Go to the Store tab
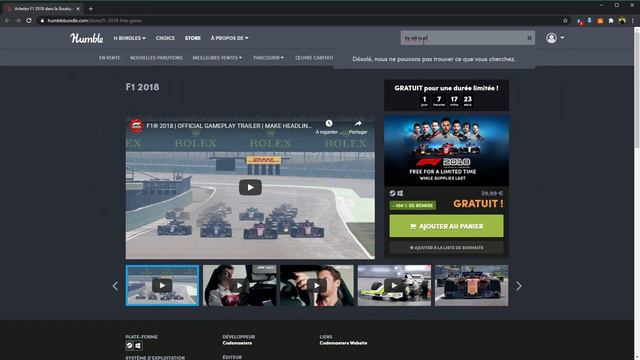 click(193, 38)
